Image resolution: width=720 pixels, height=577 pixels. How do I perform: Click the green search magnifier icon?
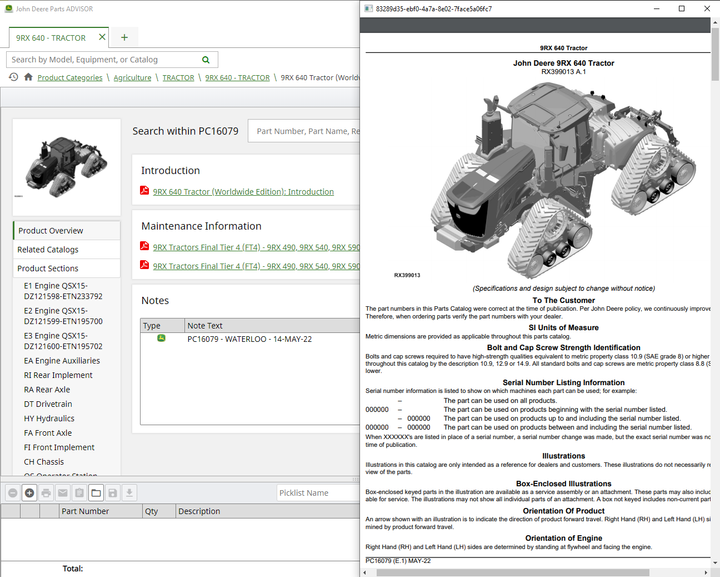coord(206,60)
